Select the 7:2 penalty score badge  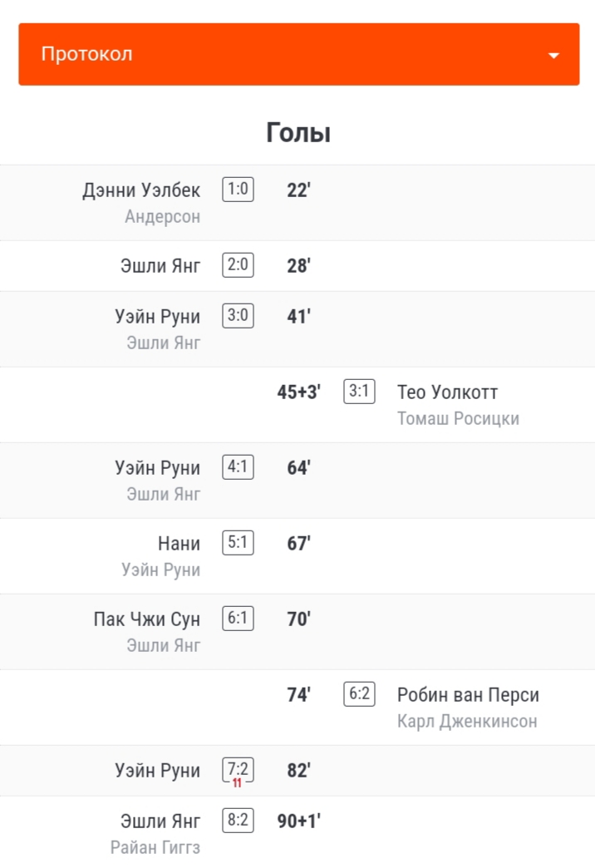point(238,771)
